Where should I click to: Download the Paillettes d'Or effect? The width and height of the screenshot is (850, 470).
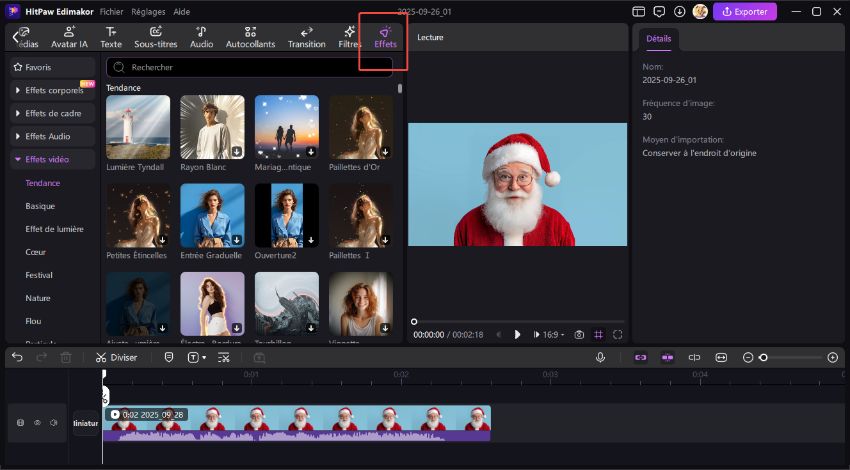[x=385, y=152]
